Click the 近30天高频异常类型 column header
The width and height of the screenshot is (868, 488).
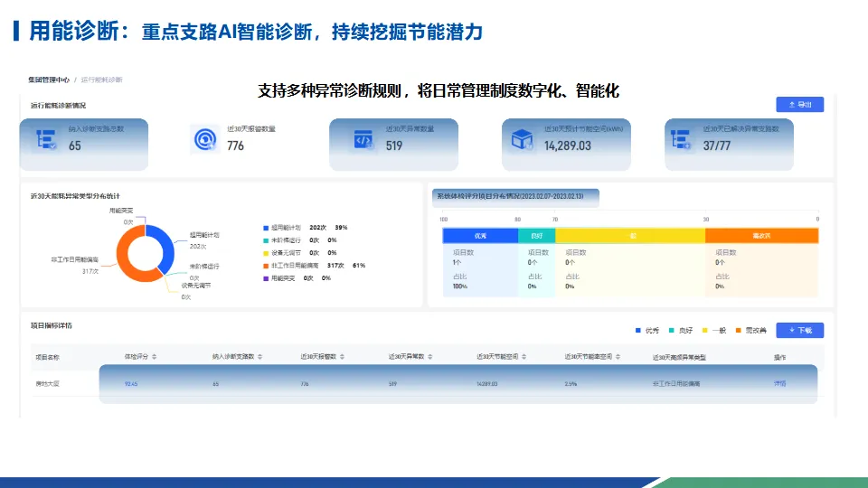pyautogui.click(x=679, y=358)
